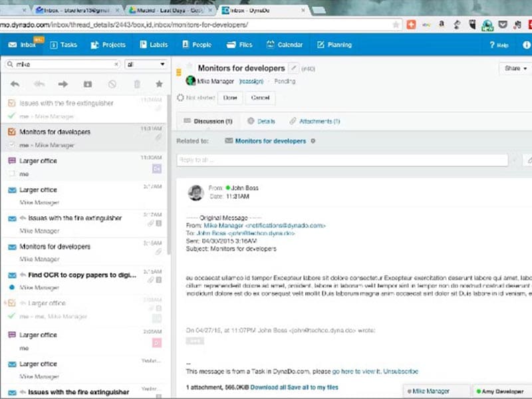Screen dimensions: 532x399
Task: Expand the Share dropdown button
Action: pyautogui.click(x=516, y=68)
